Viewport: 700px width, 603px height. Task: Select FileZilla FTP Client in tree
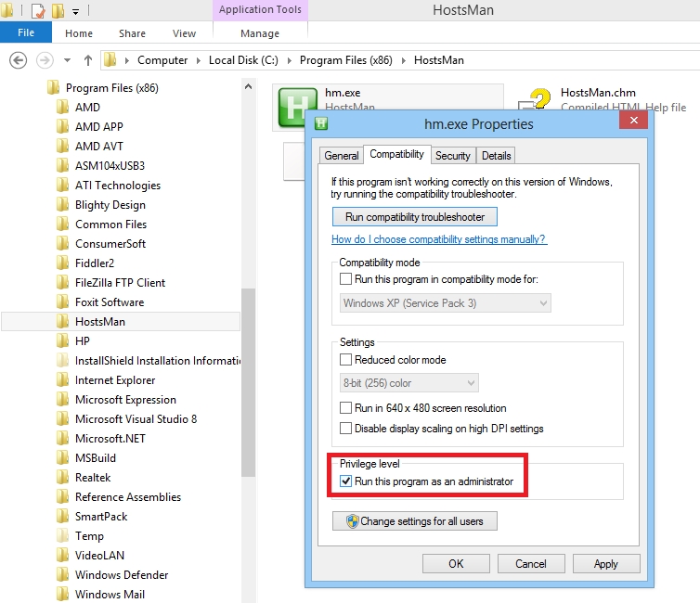[120, 283]
